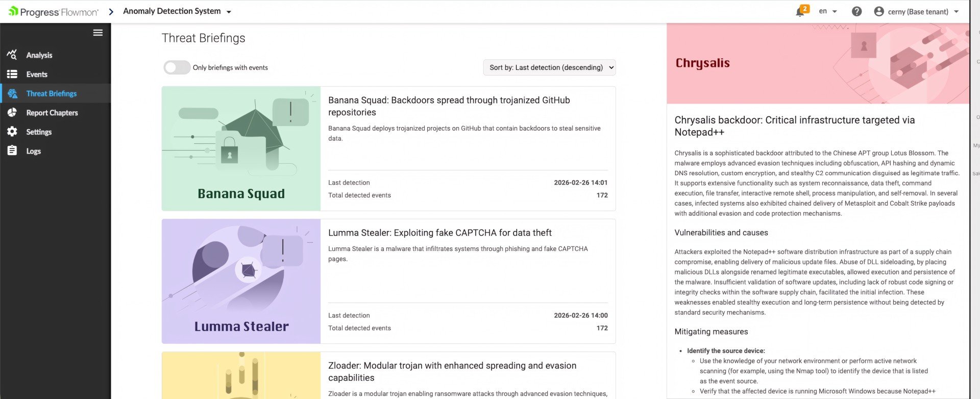
Task: Collapse sidebar with hamburger menu icon
Action: (x=98, y=33)
